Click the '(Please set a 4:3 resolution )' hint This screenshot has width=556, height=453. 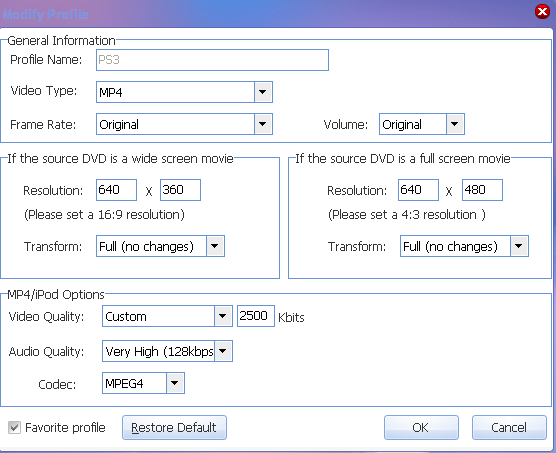tap(407, 215)
